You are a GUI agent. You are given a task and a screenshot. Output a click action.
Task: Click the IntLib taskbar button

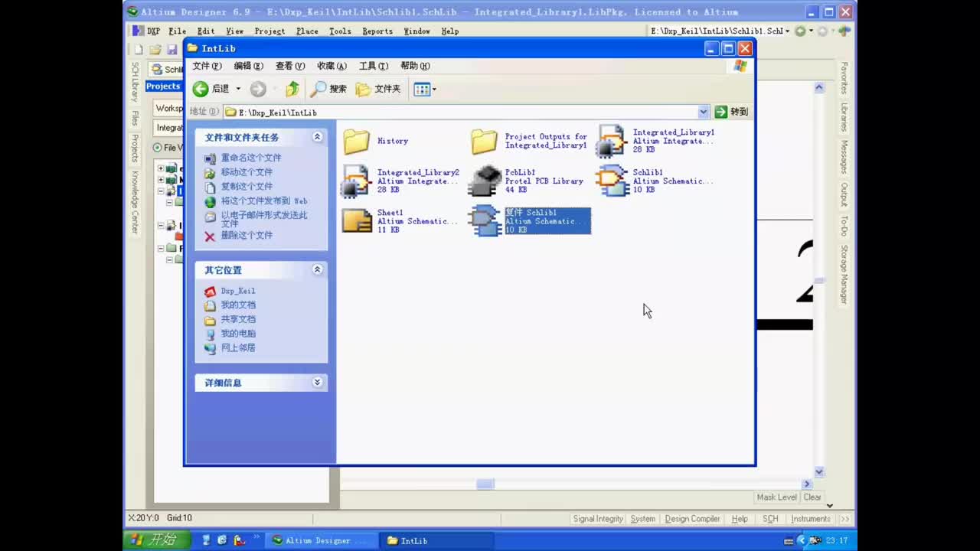pyautogui.click(x=436, y=540)
